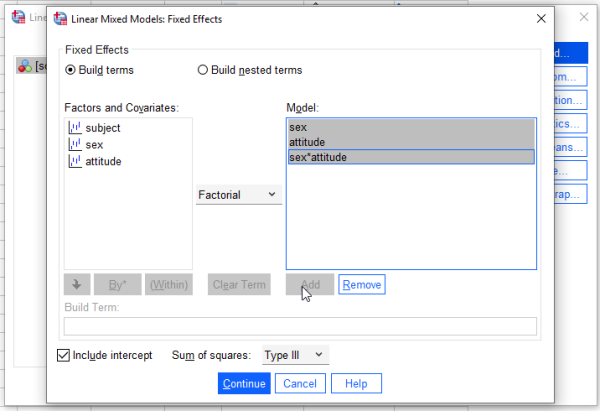
Task: Click the Continue button
Action: (x=244, y=383)
